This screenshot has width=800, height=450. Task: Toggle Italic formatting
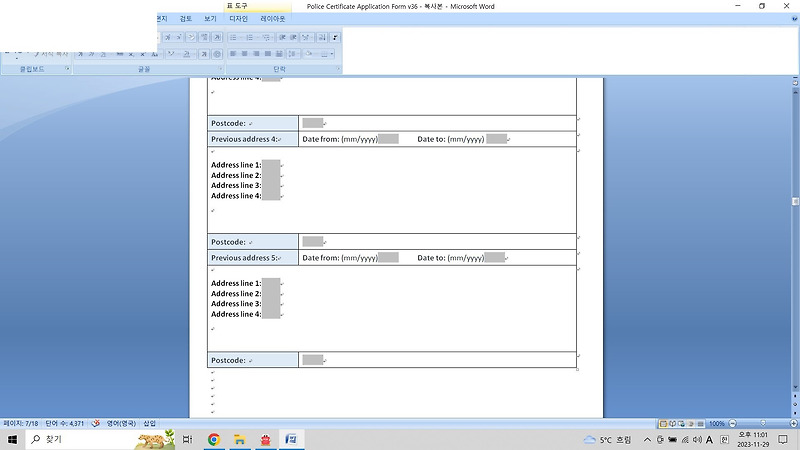pyautogui.click(x=91, y=54)
